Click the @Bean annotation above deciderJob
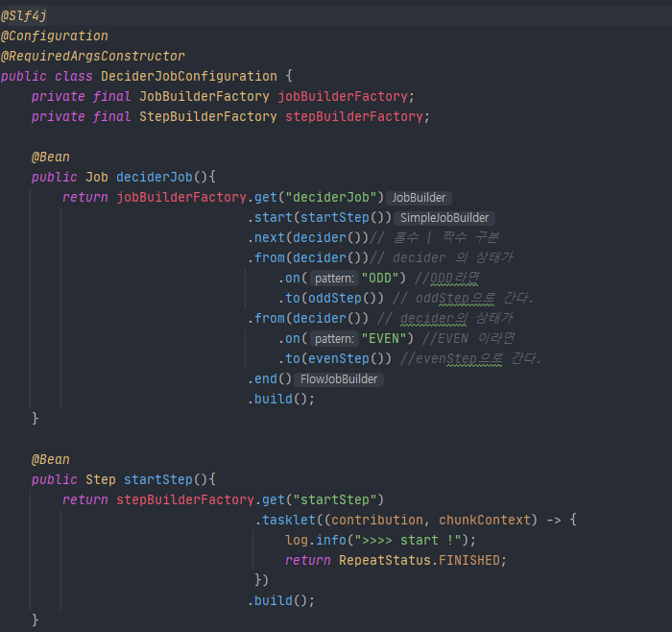 pos(51,157)
